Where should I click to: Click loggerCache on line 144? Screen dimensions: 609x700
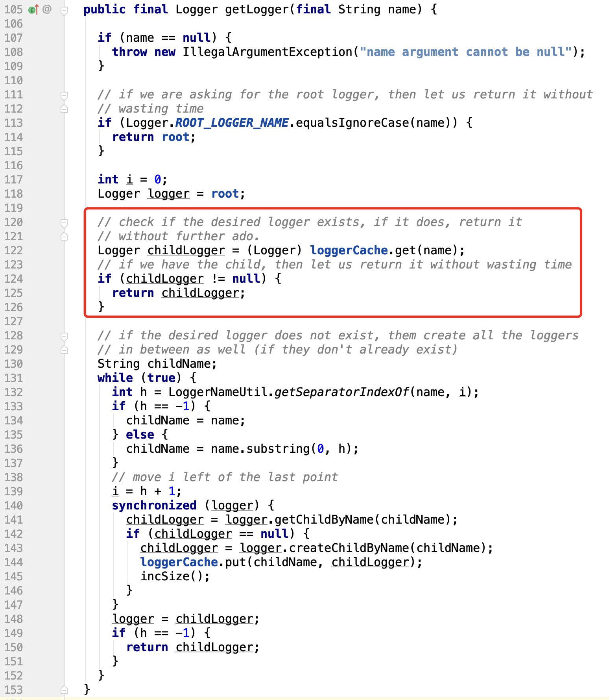[179, 562]
